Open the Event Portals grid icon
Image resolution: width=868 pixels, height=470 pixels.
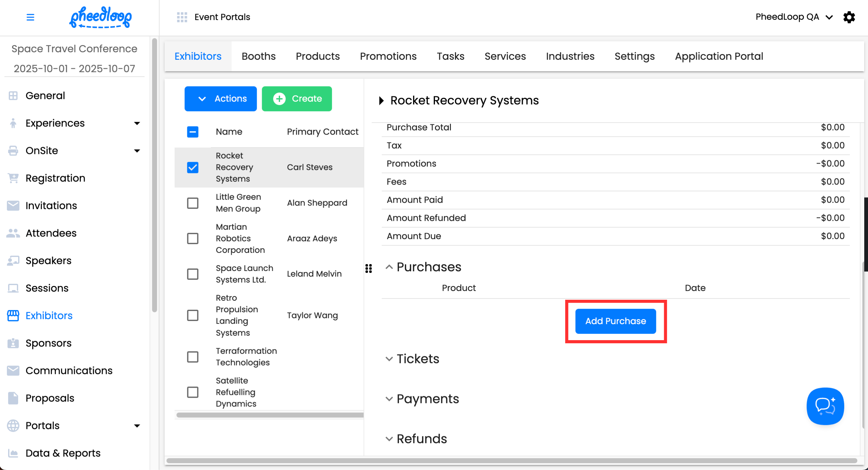[182, 17]
